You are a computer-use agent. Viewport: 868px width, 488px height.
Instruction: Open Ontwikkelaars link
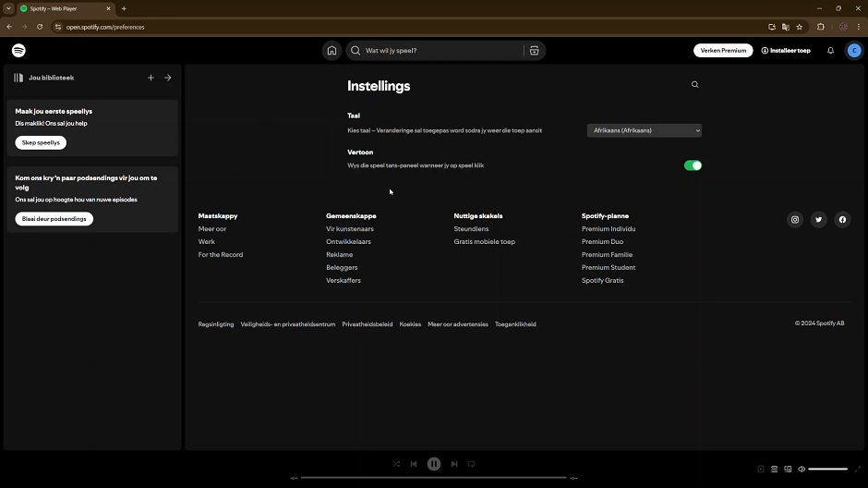[348, 241]
